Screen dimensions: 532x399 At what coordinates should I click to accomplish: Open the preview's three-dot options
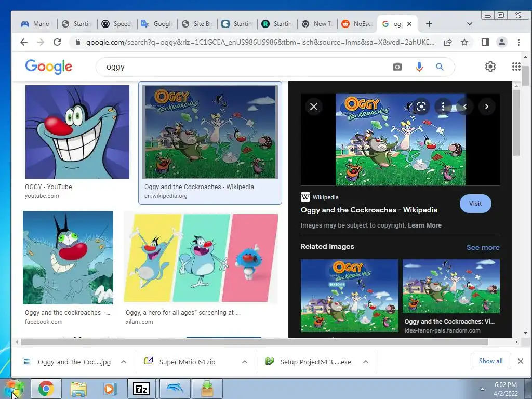[443, 107]
